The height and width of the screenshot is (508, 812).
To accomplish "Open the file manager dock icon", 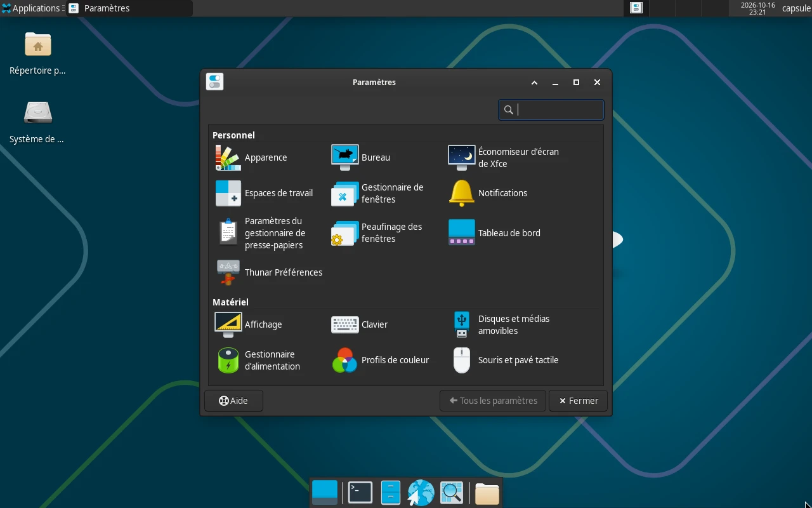I will (x=391, y=493).
